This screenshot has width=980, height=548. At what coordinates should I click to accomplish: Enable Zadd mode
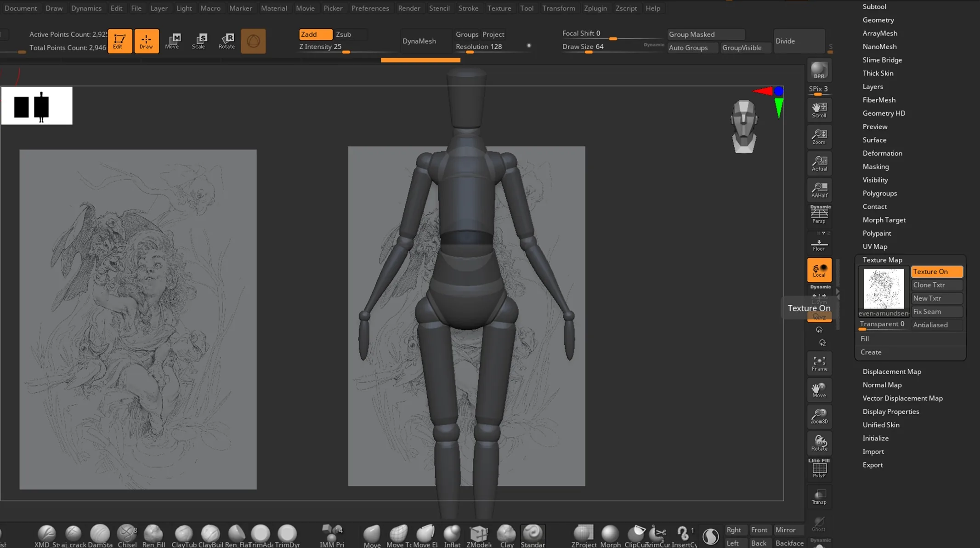tap(315, 34)
